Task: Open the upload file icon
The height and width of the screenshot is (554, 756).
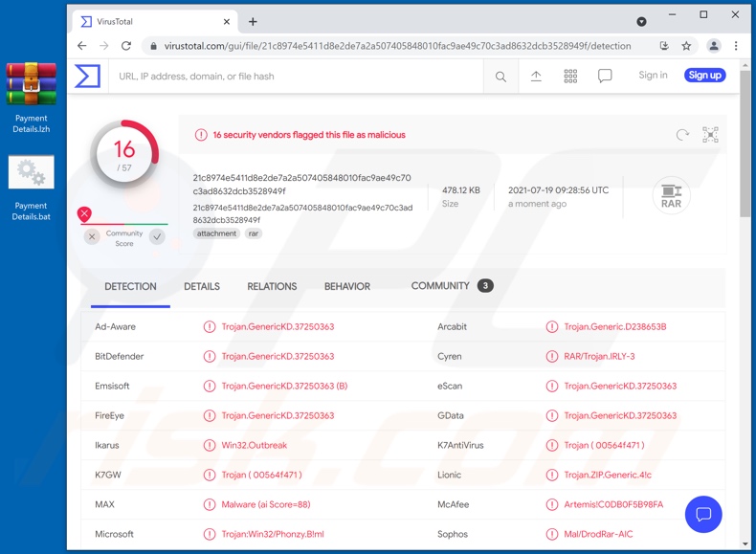Action: 536,76
